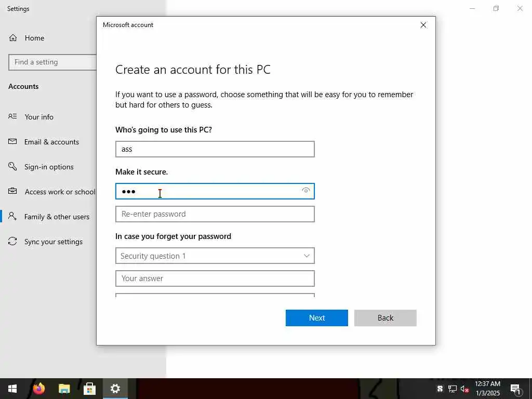Go to Sign-in options
Screen dimensions: 532x399
tap(48, 167)
